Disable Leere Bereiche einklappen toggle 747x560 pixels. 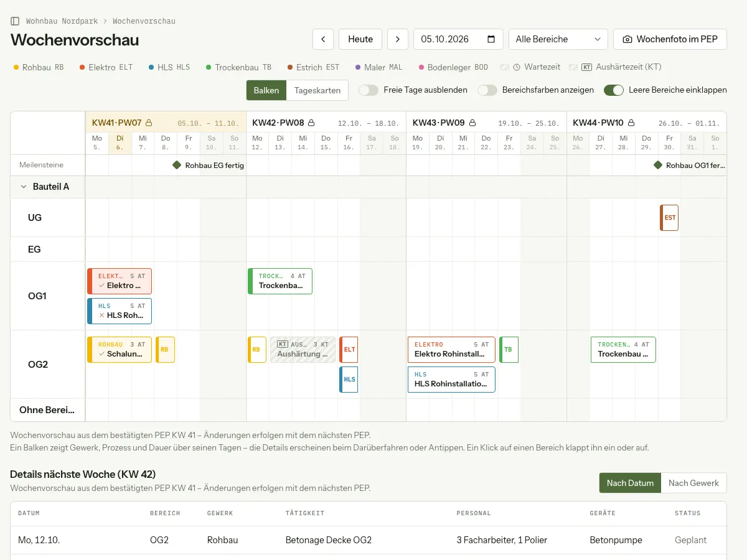click(x=614, y=90)
